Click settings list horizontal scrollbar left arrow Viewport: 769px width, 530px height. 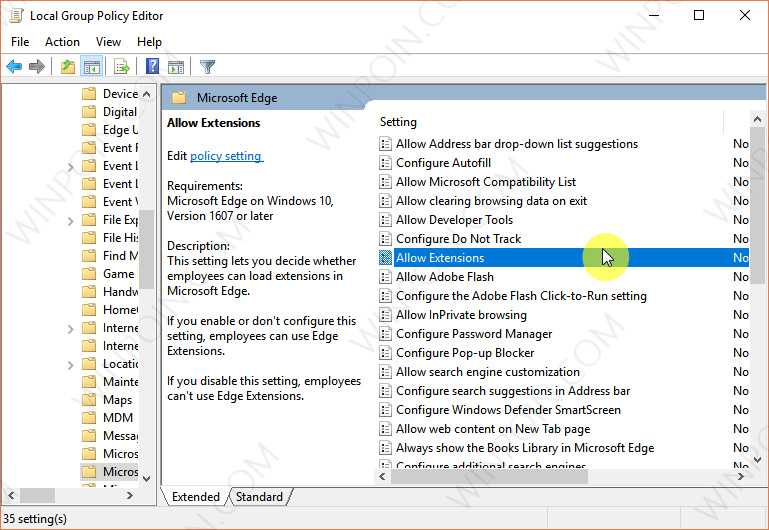383,477
